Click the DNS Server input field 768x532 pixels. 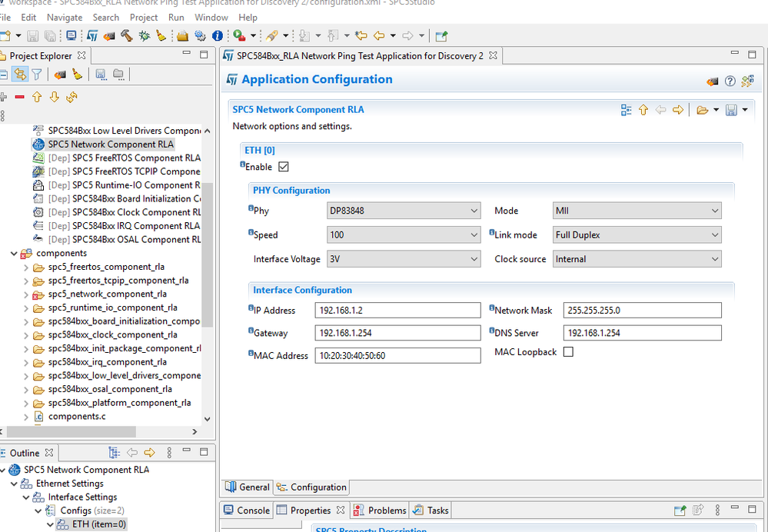643,333
